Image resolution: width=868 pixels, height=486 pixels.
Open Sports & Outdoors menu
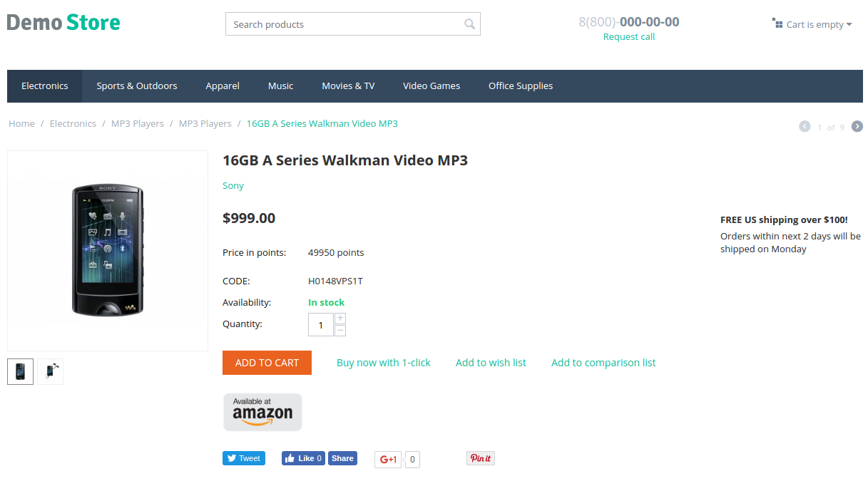coord(137,86)
